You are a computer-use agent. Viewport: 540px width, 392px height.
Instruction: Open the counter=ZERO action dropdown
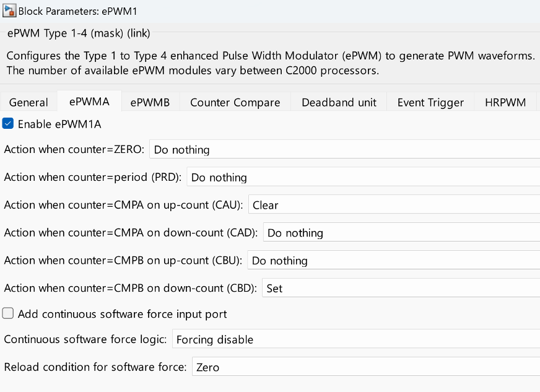pos(344,150)
